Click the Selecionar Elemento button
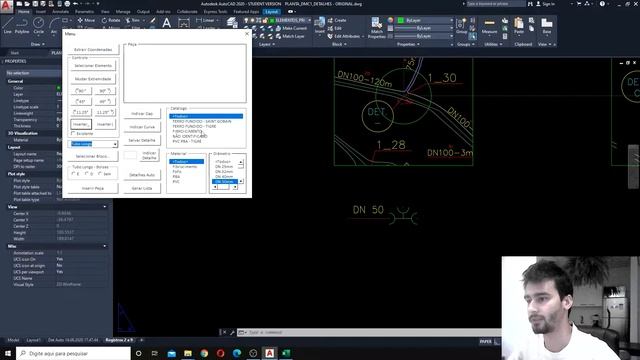 coord(93,66)
